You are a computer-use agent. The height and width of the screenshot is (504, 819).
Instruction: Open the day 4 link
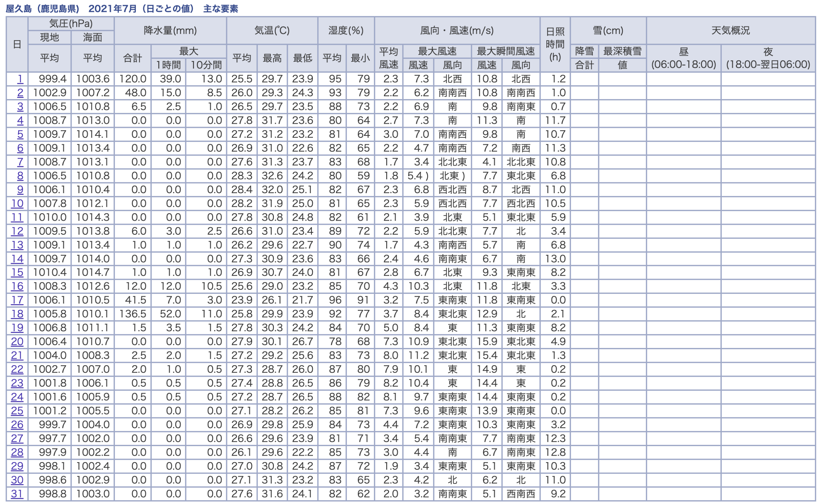(20, 120)
